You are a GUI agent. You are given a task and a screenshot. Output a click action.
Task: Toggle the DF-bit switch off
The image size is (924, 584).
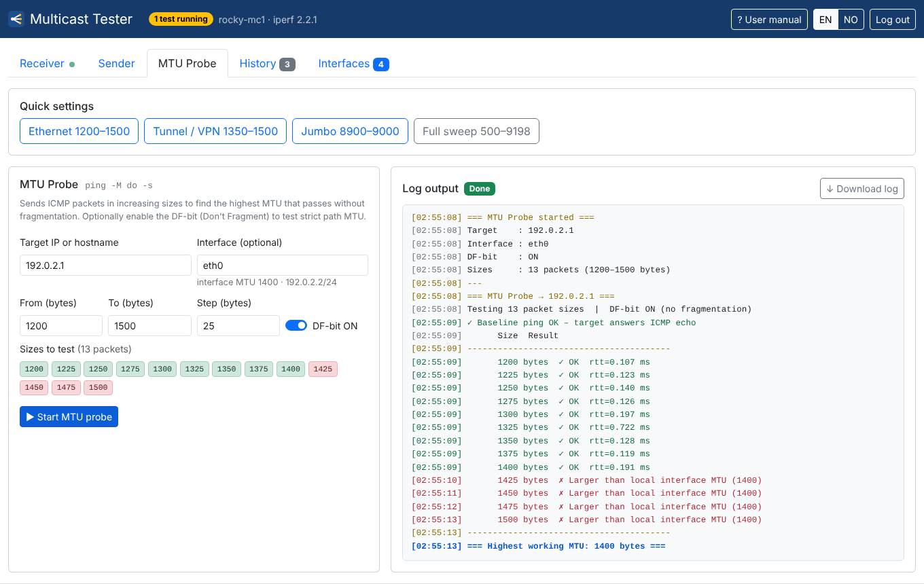tap(296, 325)
